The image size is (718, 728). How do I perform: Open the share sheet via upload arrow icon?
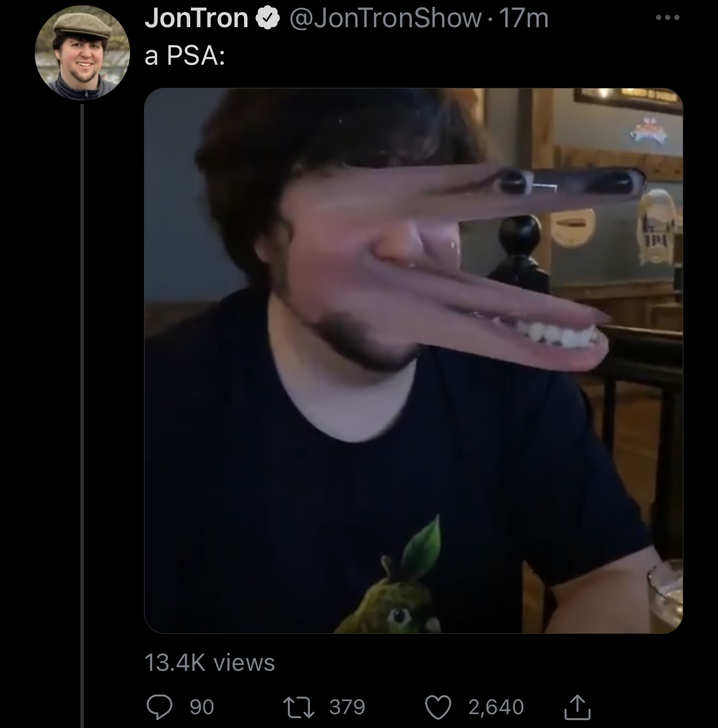577,705
